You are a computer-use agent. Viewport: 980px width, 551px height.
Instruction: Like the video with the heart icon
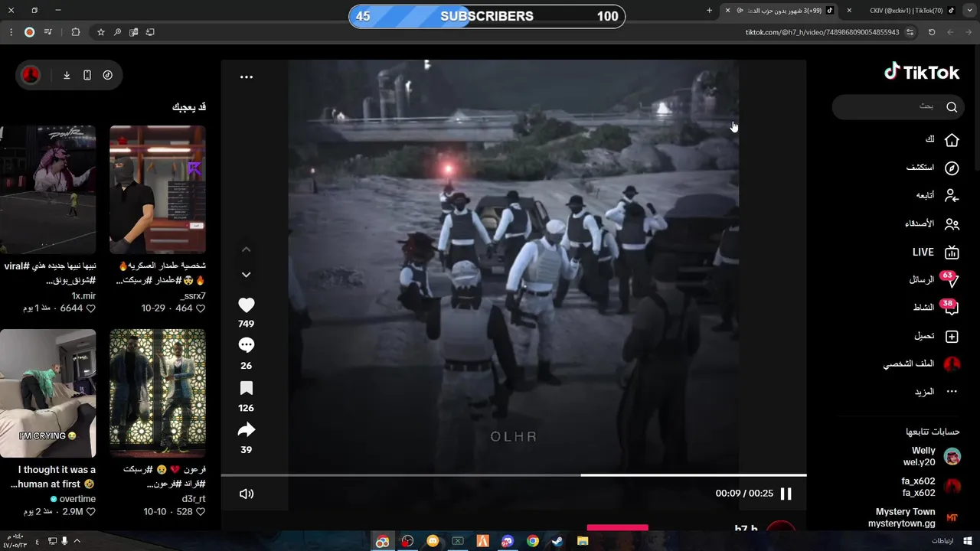pyautogui.click(x=246, y=305)
